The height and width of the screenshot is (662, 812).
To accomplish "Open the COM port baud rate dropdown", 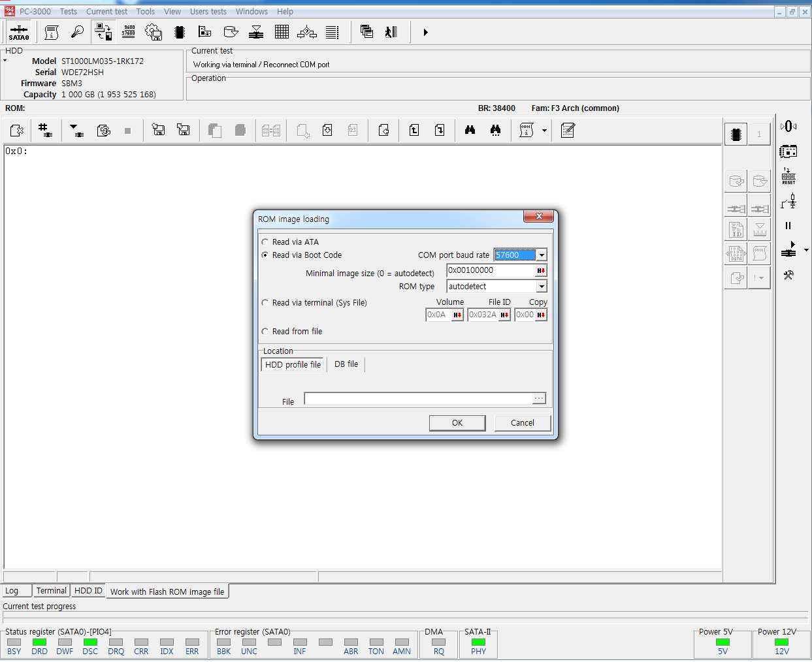I will [x=542, y=255].
